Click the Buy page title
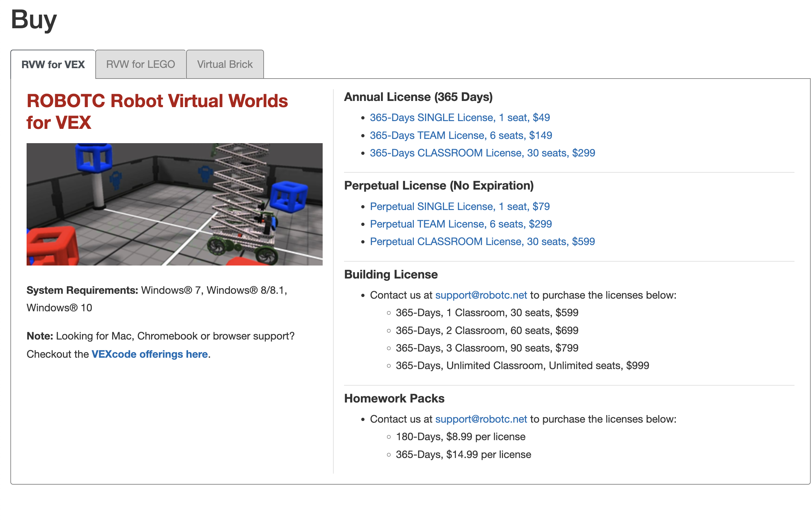The width and height of the screenshot is (812, 520). point(34,19)
